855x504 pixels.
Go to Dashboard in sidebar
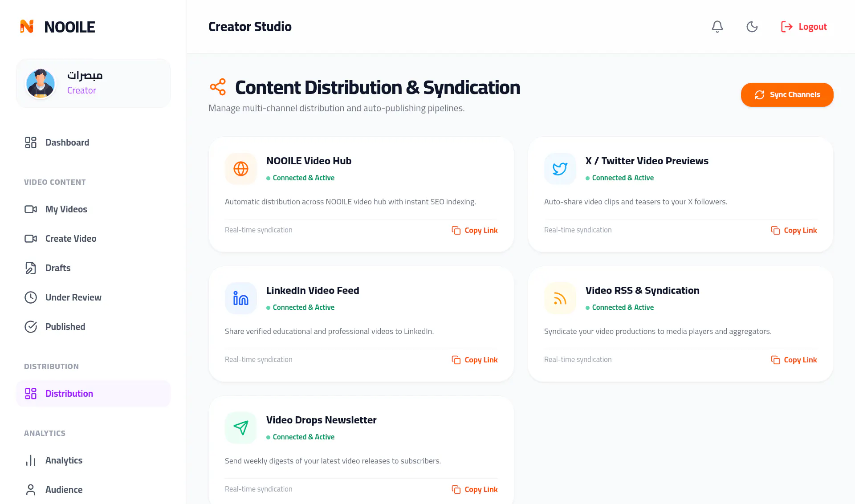point(94,142)
